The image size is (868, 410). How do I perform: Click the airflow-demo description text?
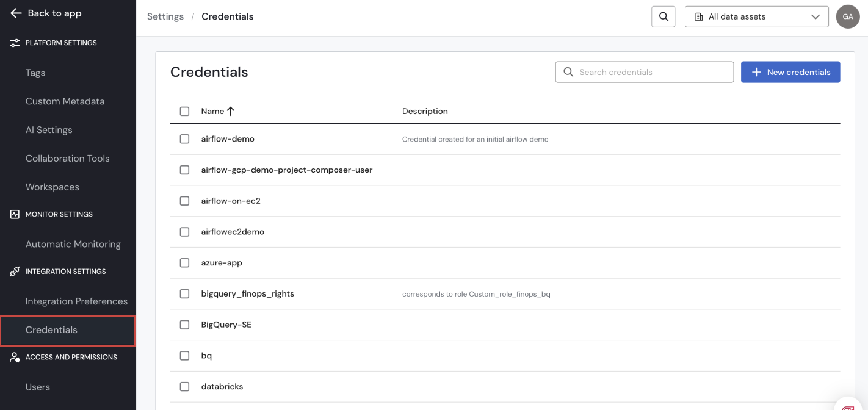pos(476,140)
